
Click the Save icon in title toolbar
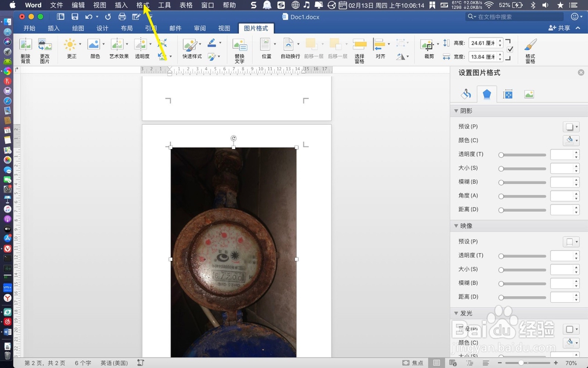75,16
